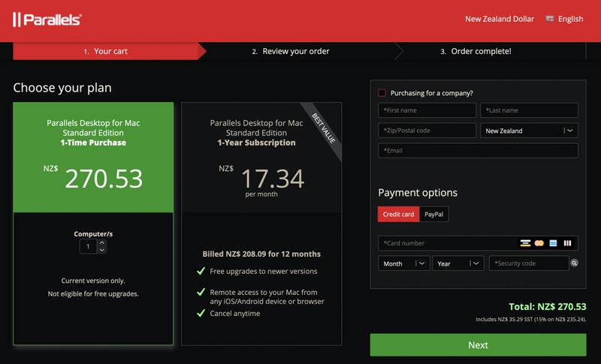Select the Credit card payment tab
Viewport: 601px width, 364px height.
pos(398,214)
